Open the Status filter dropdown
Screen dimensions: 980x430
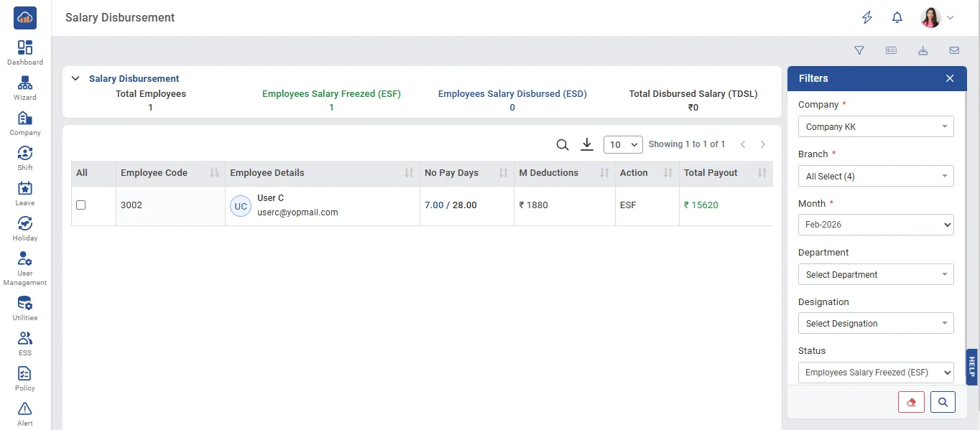tap(875, 373)
